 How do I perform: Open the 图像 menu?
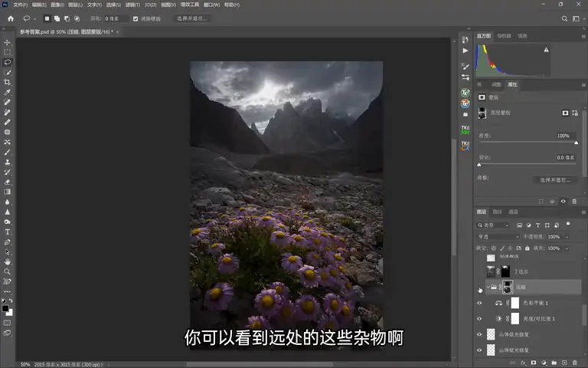coord(57,5)
